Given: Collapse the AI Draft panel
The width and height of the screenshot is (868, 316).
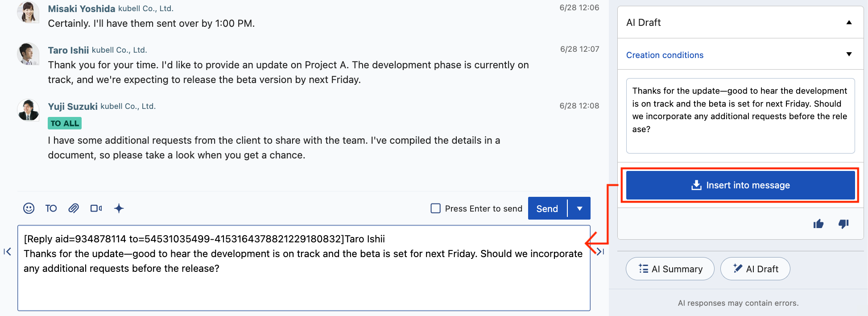Looking at the screenshot, I should (x=849, y=22).
